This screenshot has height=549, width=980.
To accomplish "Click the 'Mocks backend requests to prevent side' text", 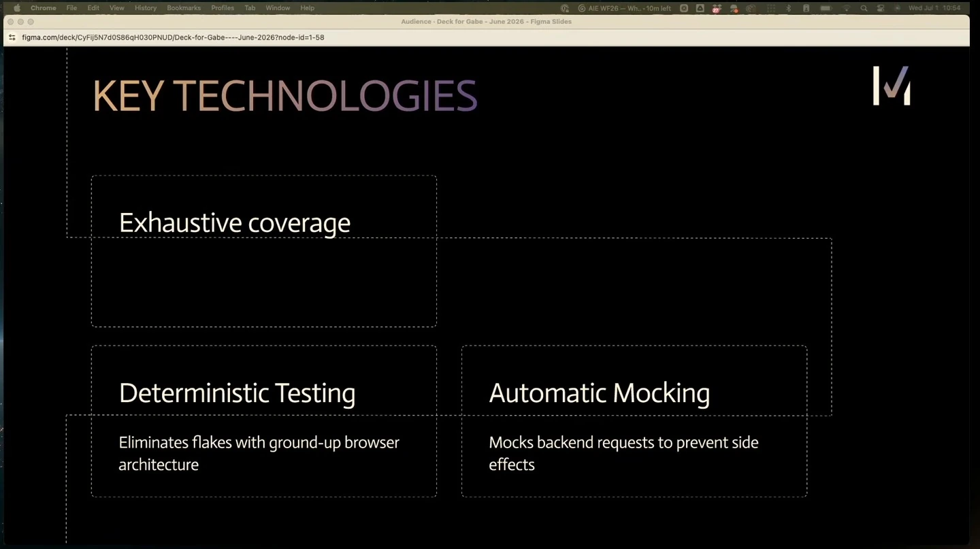I will tap(623, 442).
